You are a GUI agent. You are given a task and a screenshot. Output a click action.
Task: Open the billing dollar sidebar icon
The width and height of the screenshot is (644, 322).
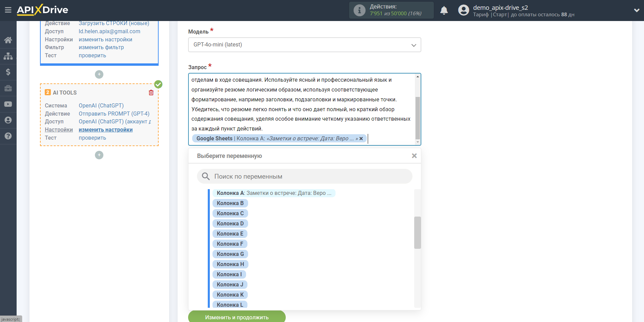pos(8,72)
